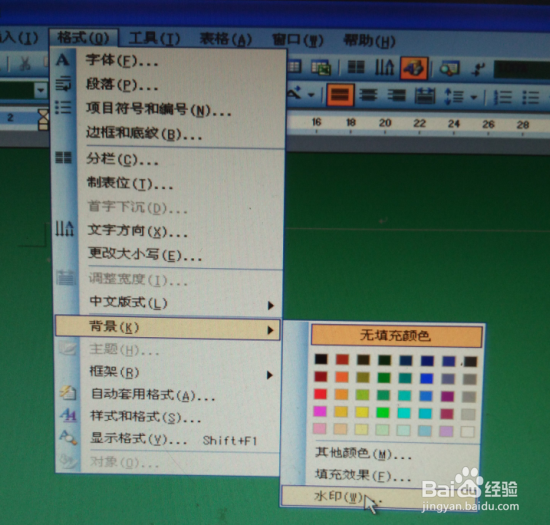Click the center align toolbar icon
The image size is (550, 525).
coord(368,95)
